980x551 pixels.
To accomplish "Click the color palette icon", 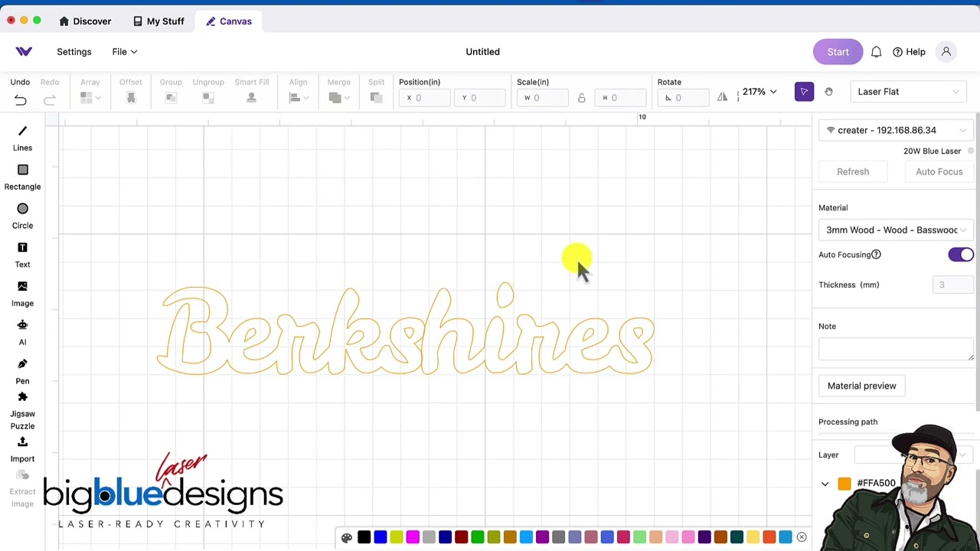I will pos(347,537).
